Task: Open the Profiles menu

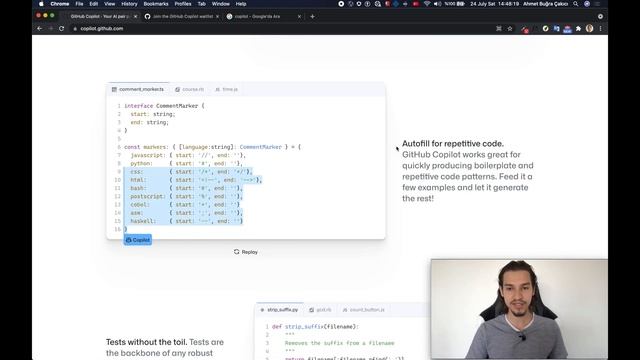Action: tap(183, 4)
